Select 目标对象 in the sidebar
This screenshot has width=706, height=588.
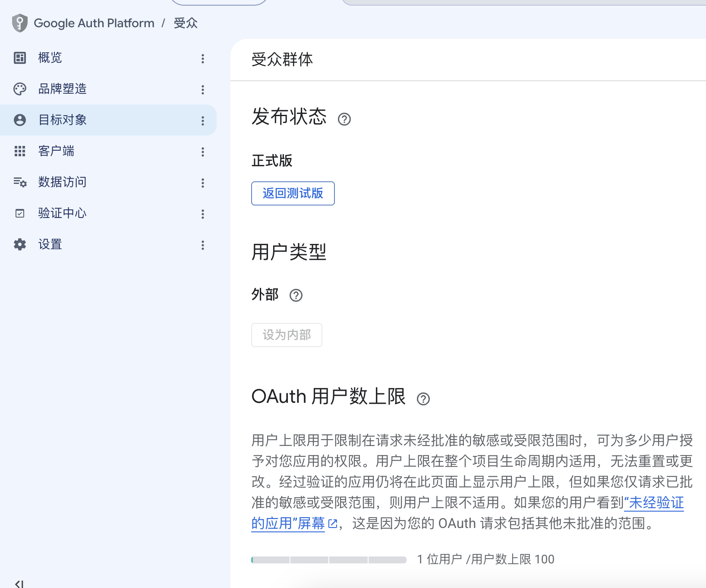108,120
